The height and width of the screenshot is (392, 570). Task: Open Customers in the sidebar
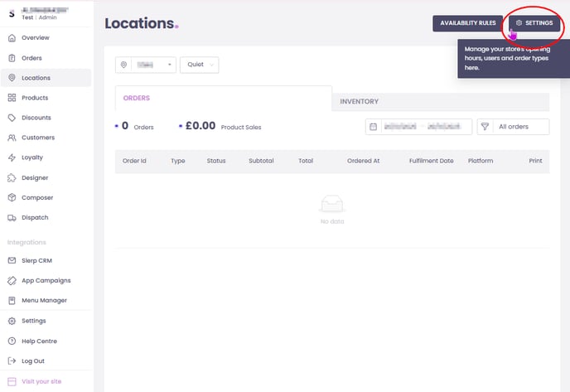point(37,138)
